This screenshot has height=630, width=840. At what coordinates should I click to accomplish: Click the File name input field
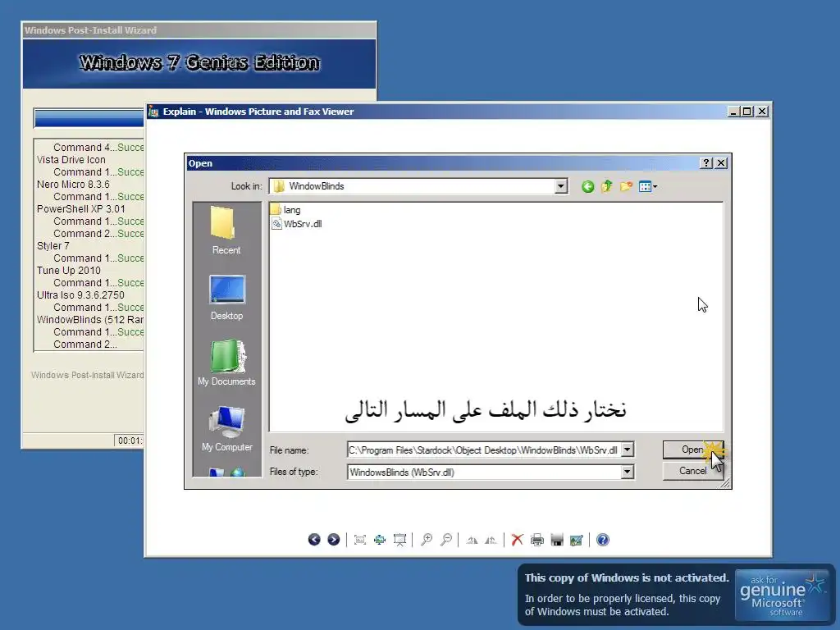[484, 450]
